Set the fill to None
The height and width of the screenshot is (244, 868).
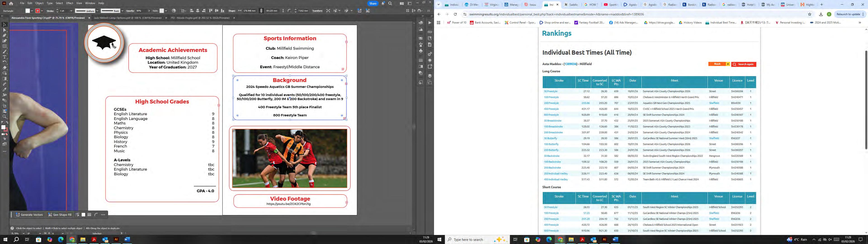[7, 134]
